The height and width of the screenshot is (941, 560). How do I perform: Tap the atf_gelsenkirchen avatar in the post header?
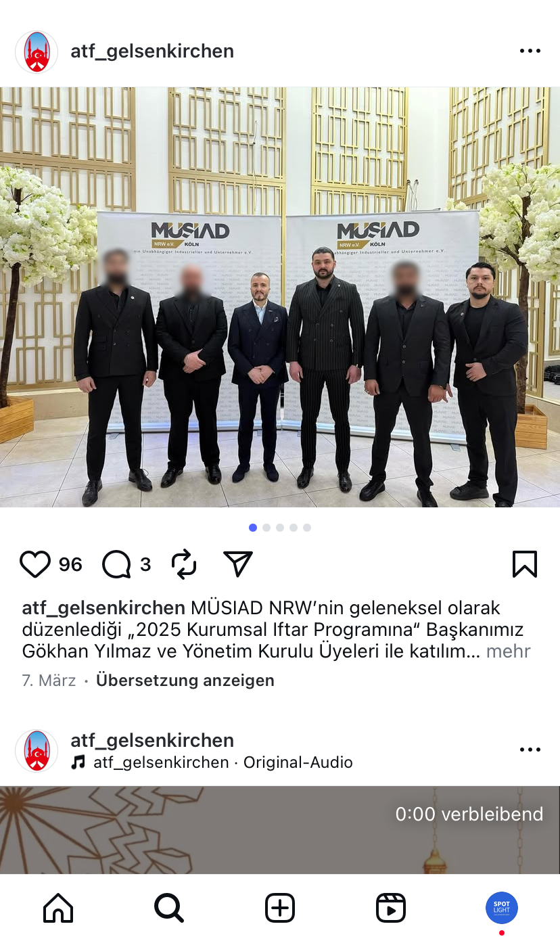37,52
